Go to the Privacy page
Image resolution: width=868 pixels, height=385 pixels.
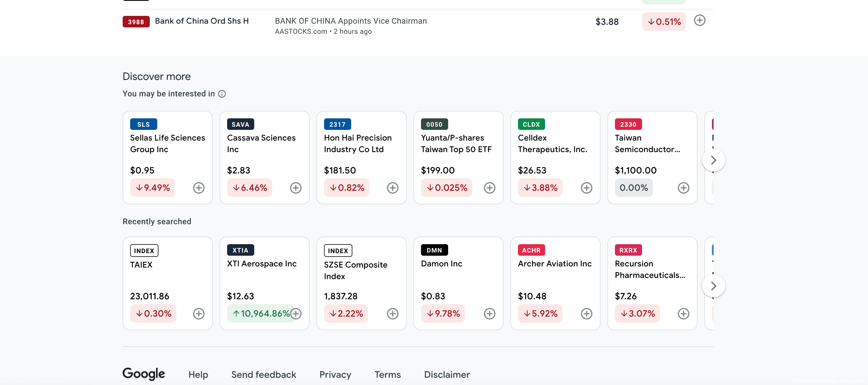click(x=335, y=375)
